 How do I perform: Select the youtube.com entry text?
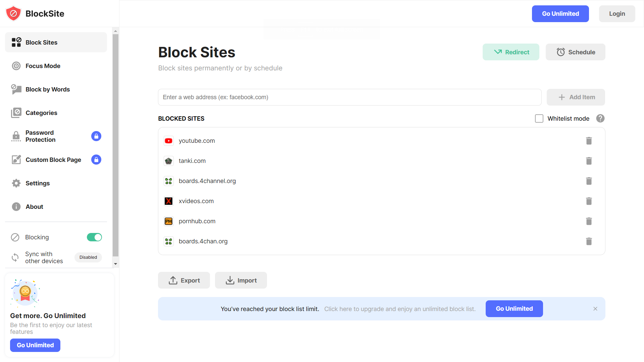click(197, 141)
